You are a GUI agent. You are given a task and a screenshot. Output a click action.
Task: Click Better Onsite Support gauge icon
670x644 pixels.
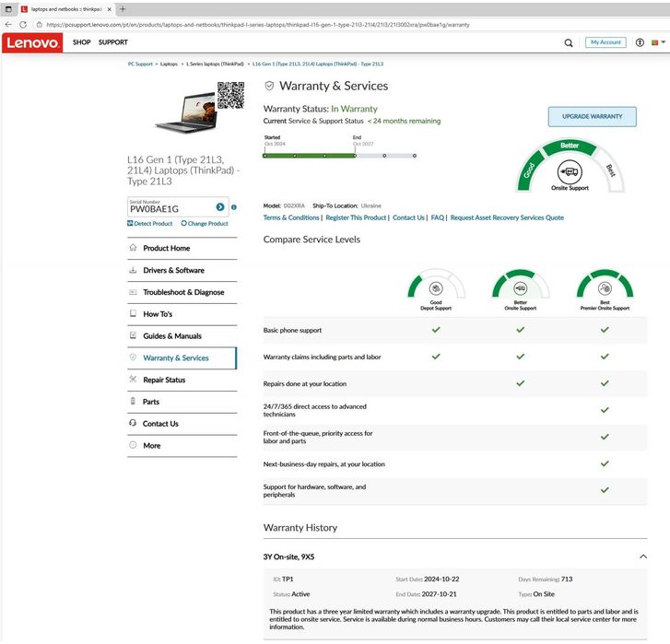tap(520, 288)
